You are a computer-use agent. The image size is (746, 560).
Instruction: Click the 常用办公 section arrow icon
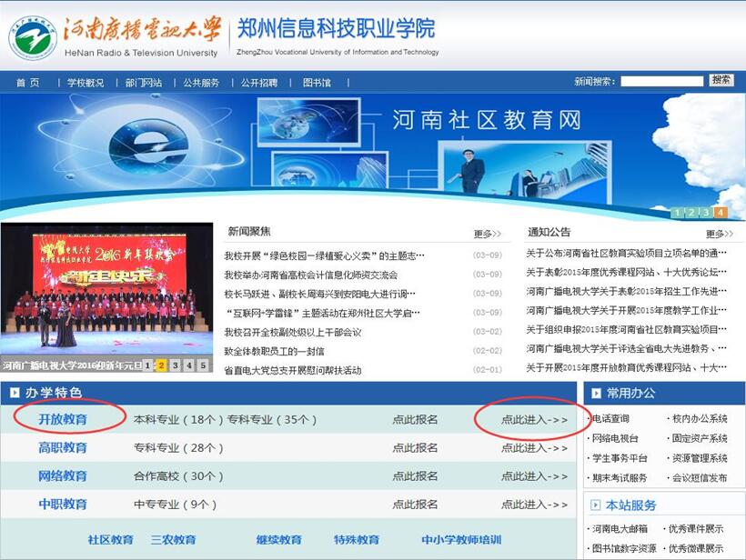tap(597, 393)
